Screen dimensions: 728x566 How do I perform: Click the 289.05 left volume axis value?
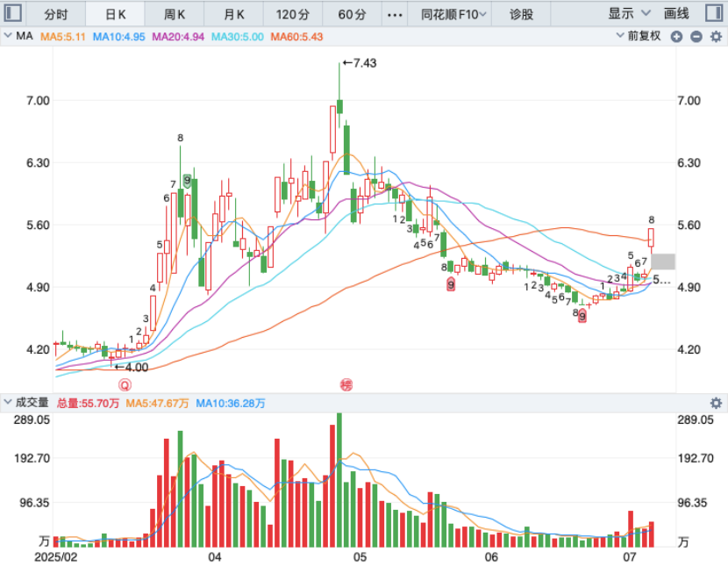pyautogui.click(x=32, y=419)
